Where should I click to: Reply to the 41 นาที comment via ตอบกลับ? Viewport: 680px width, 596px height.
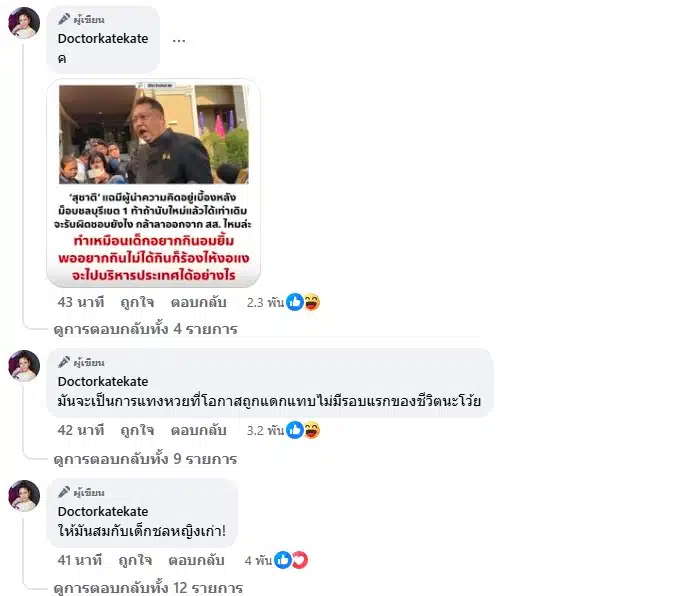(x=196, y=560)
